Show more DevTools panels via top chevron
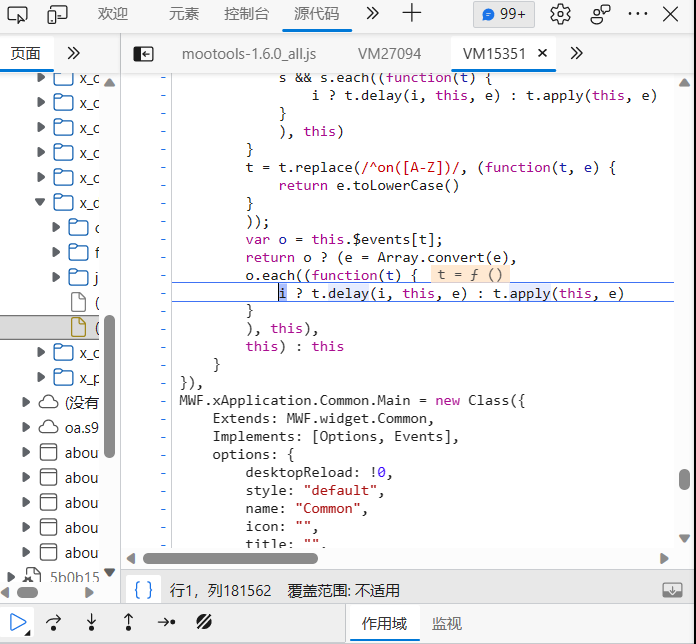The height and width of the screenshot is (644, 696). click(x=372, y=14)
